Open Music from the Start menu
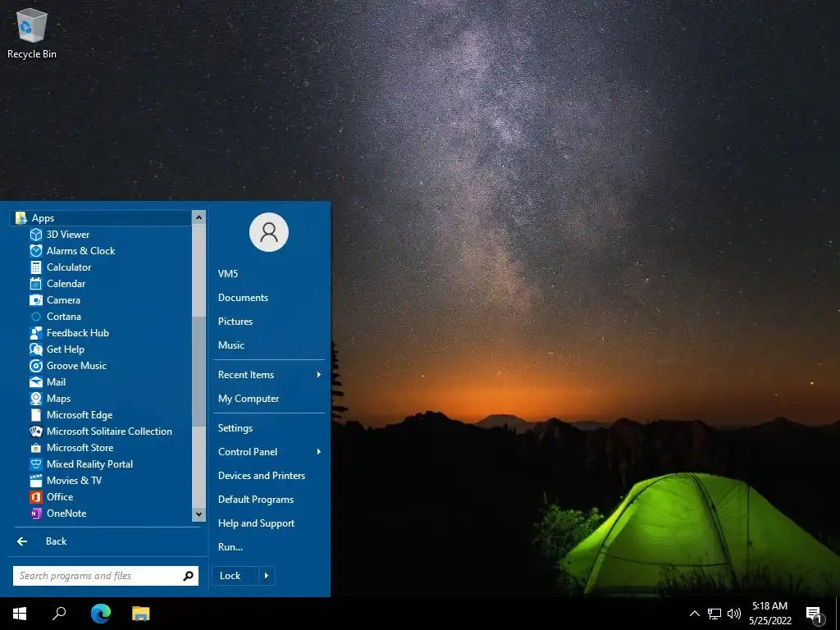The image size is (840, 630). [x=231, y=345]
